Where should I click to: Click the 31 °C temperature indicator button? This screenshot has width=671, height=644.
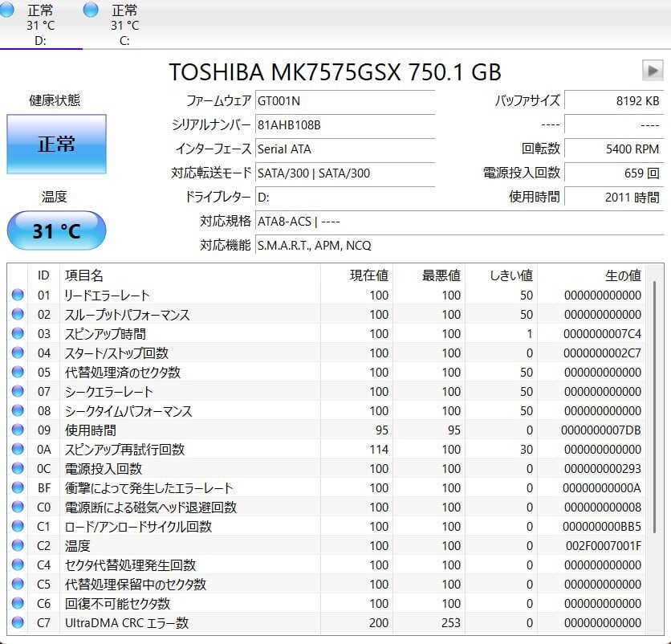point(56,231)
